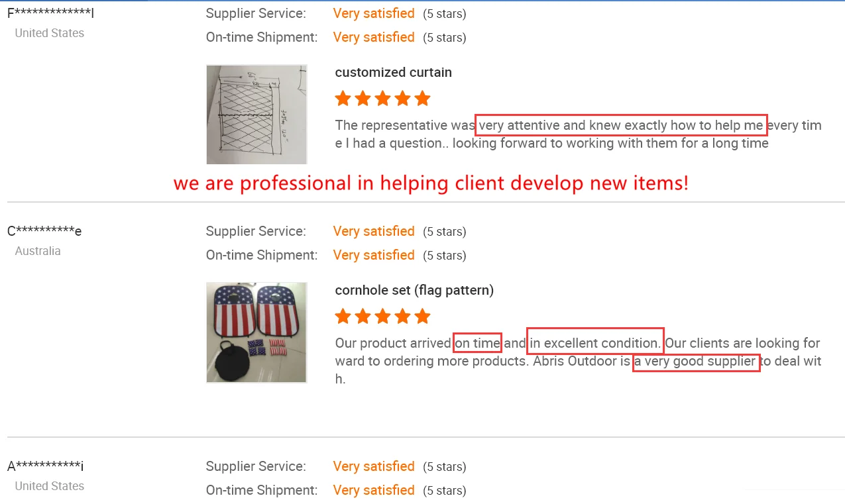The width and height of the screenshot is (845, 504).
Task: Click the fourth star of cornhole set rating
Action: pos(402,317)
